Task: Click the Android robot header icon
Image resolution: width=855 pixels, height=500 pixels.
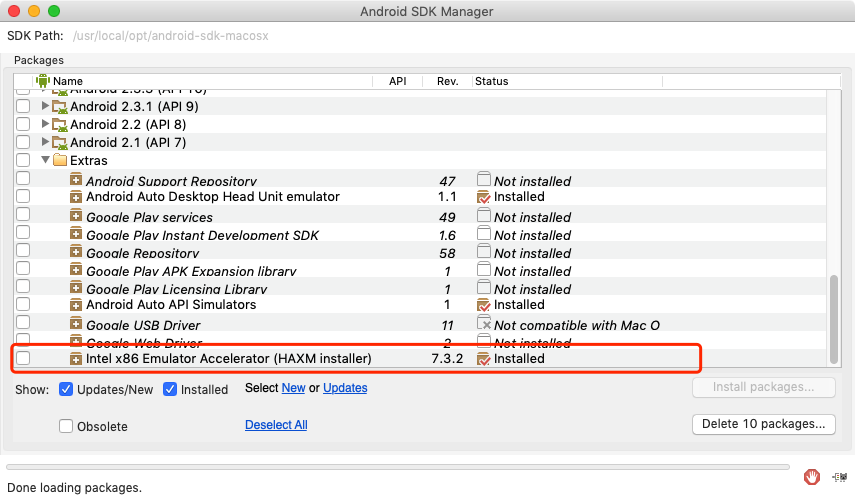Action: click(x=43, y=81)
